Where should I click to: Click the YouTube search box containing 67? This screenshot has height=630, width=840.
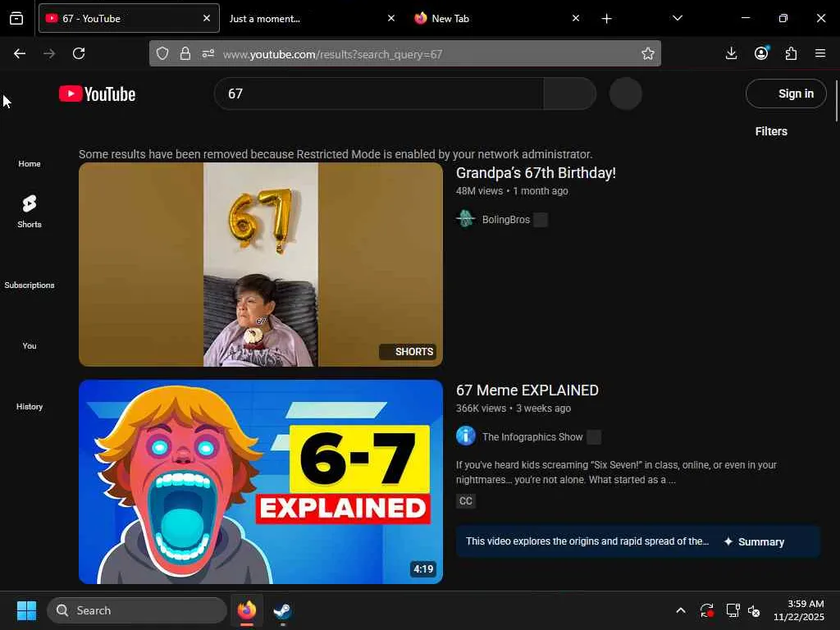379,94
